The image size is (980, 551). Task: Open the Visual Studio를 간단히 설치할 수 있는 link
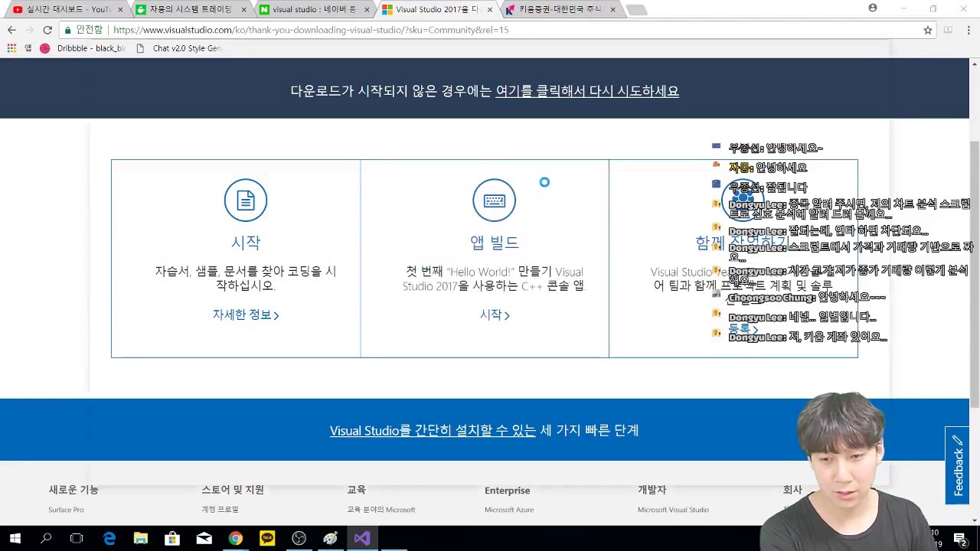433,430
